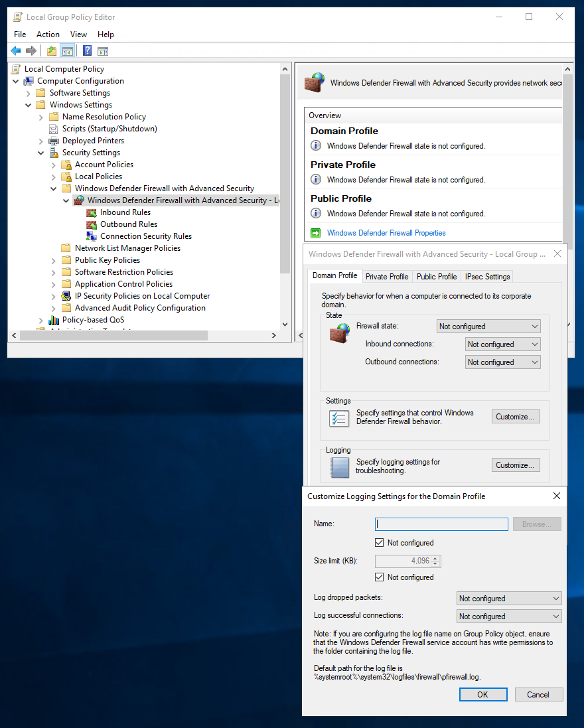
Task: Click the Private Profile info icon
Action: 316,179
